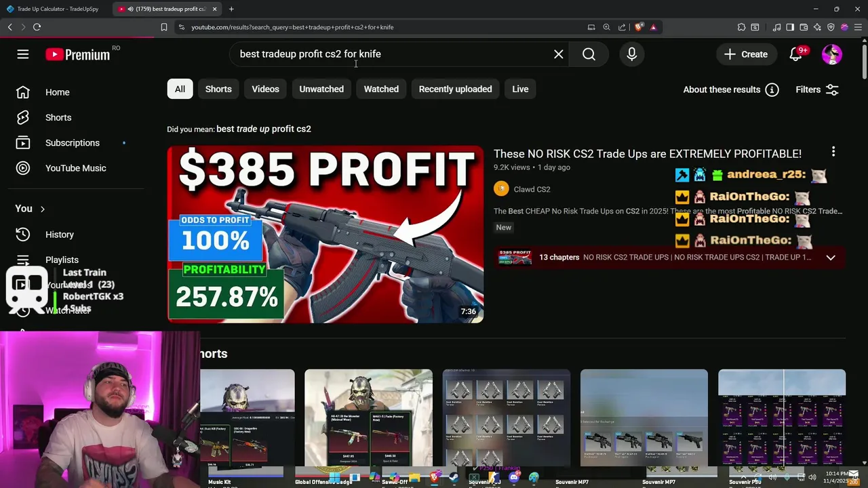Viewport: 868px width, 488px height.
Task: Open the notifications bell
Action: coord(796,54)
